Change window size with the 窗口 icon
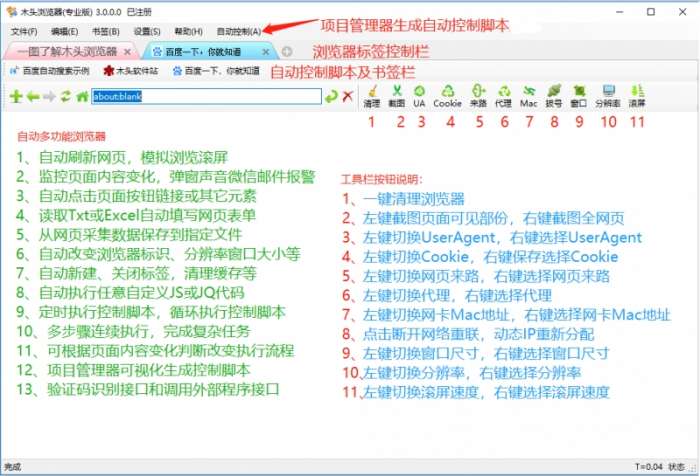The image size is (700, 476). coord(579,96)
